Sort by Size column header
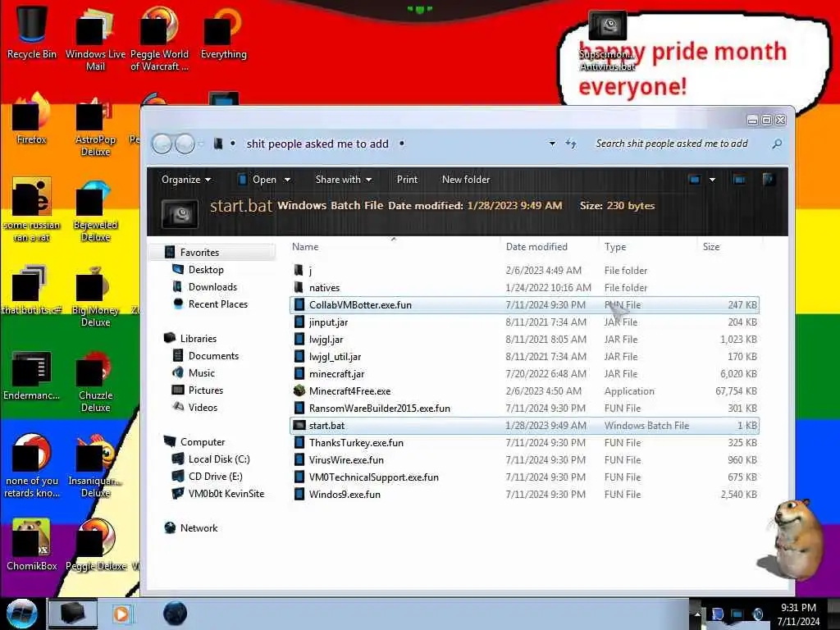Screen dimensions: 840x630 [711, 247]
